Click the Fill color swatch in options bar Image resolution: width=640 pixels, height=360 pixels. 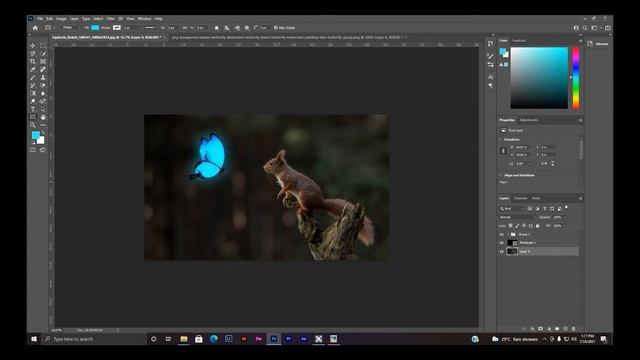click(95, 28)
